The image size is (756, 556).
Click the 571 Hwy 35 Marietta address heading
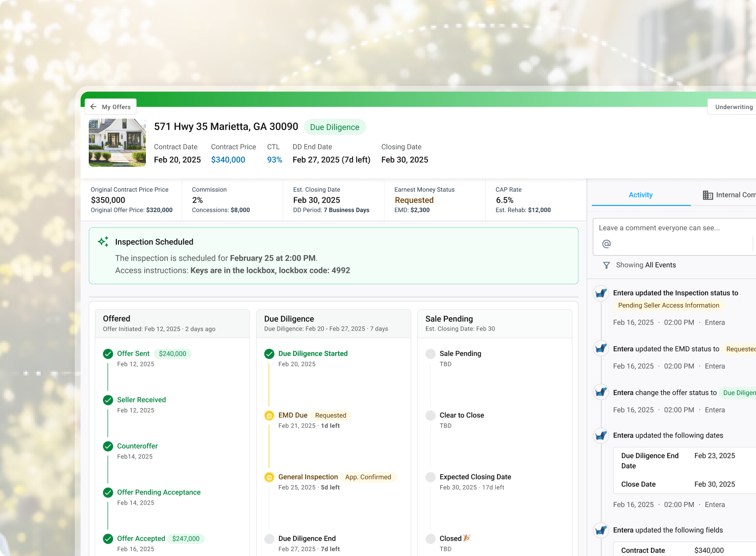point(226,127)
